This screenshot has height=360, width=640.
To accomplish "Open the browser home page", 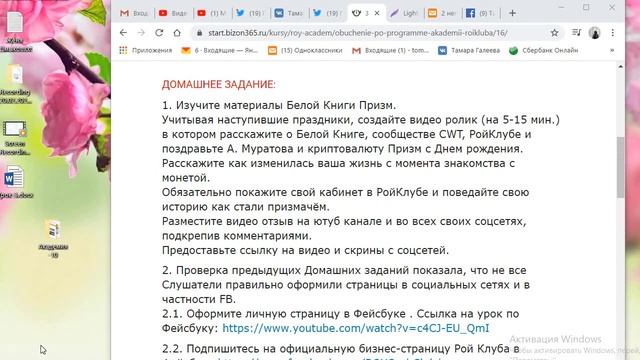I will (x=177, y=33).
